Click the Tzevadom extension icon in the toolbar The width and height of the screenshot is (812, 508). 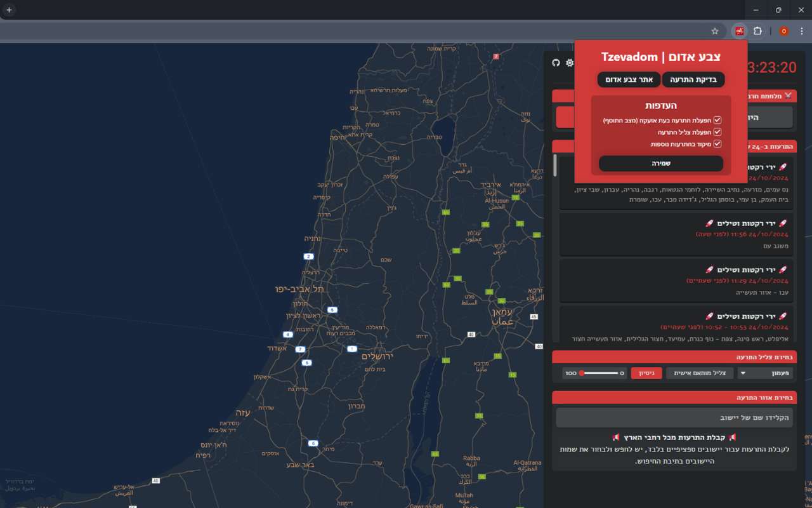click(x=740, y=31)
